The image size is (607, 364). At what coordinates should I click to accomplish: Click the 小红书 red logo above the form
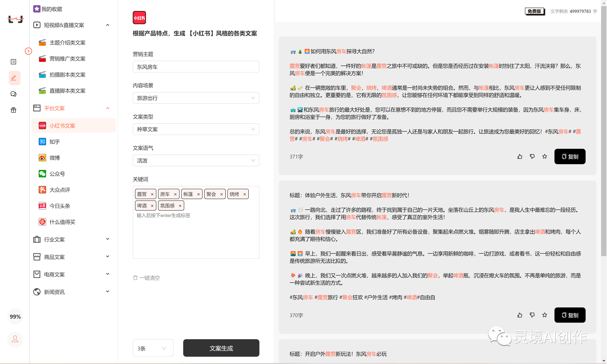coord(139,18)
